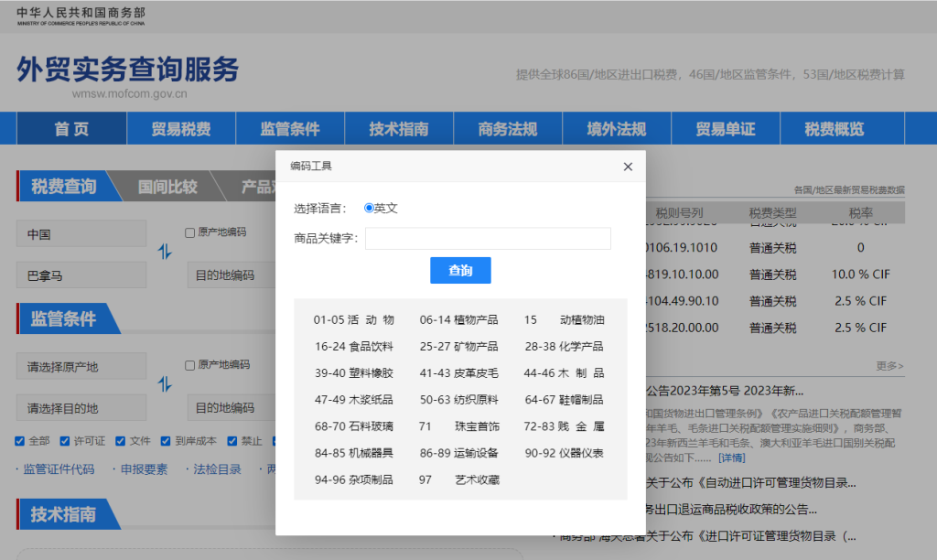
Task: Open category 06-14 植物产品
Action: point(459,319)
